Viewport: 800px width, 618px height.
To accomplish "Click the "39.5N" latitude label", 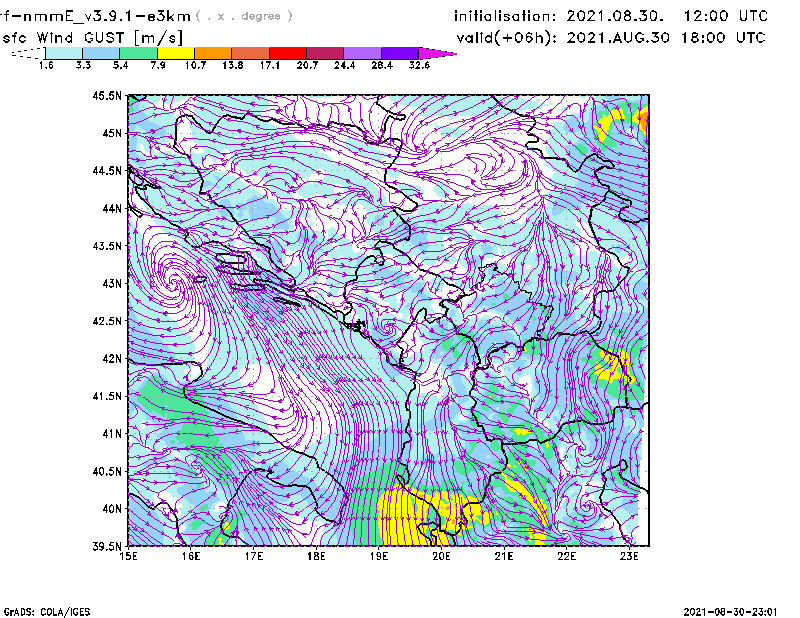I will [107, 547].
